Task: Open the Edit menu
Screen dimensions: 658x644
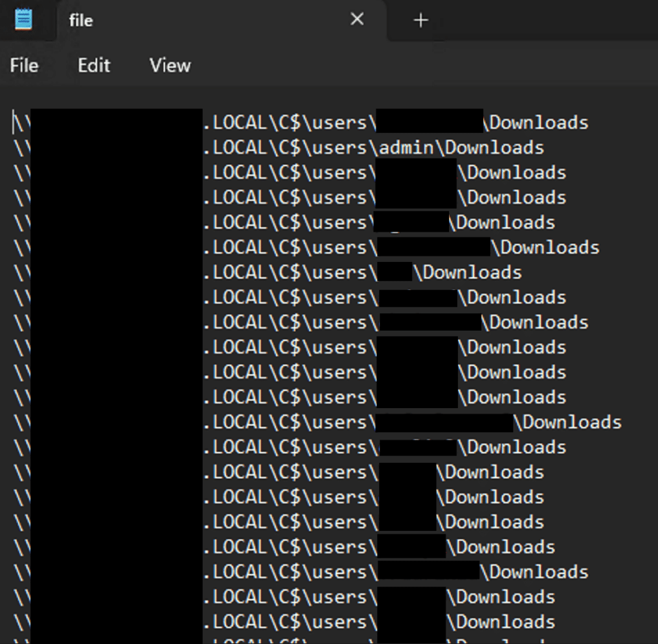Action: point(94,65)
